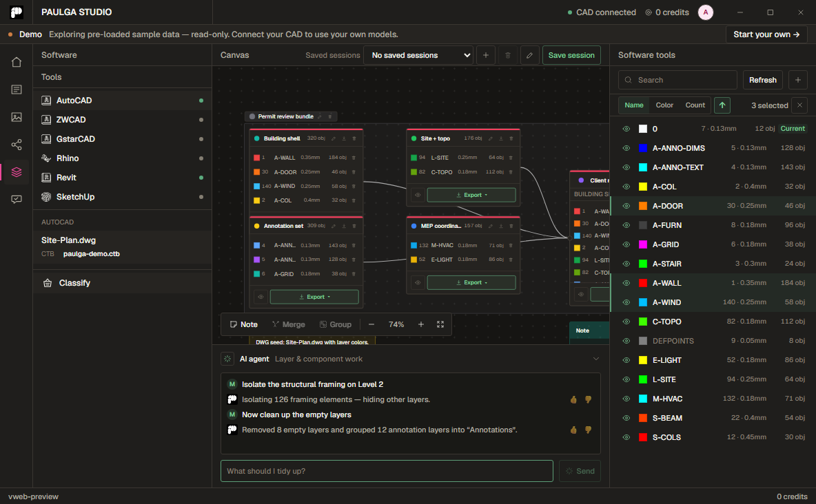This screenshot has width=816, height=504.
Task: Click the Group toolbar button
Action: (x=336, y=324)
